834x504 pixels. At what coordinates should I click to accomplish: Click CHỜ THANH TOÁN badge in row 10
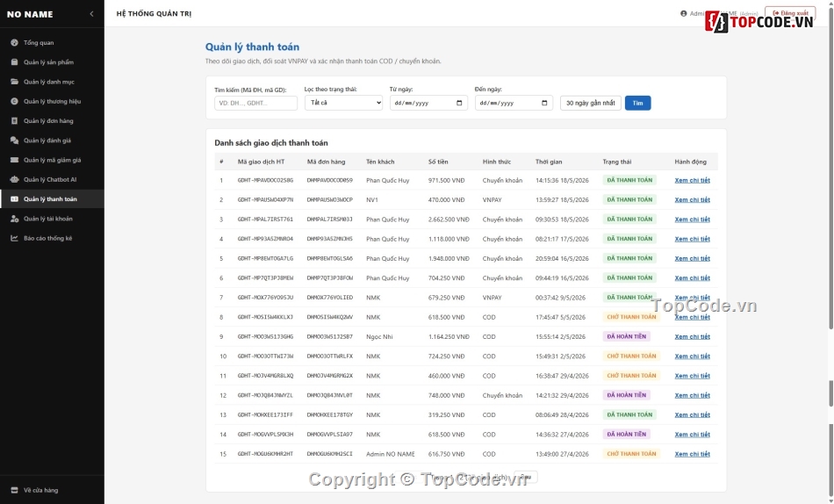pyautogui.click(x=631, y=356)
